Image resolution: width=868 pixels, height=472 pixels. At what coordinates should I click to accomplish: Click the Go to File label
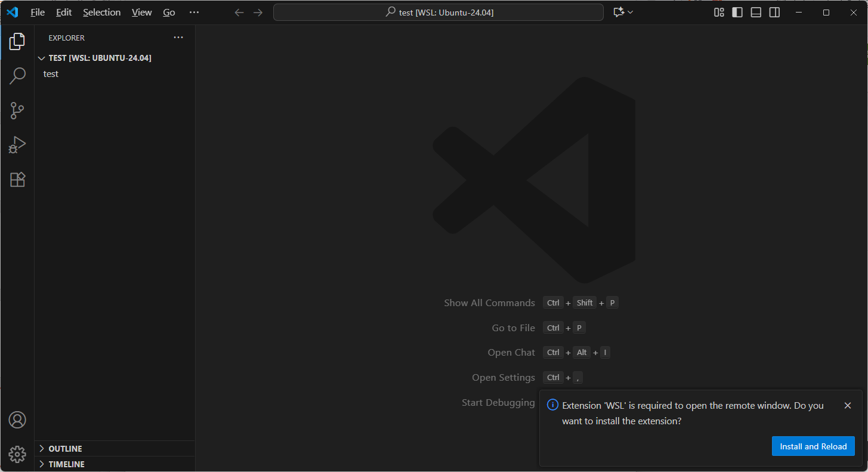click(x=513, y=328)
